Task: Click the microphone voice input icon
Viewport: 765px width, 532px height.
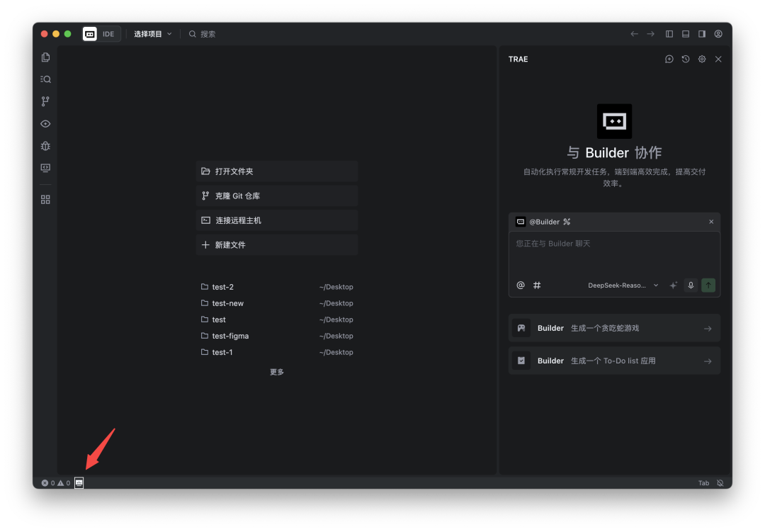Action: coord(691,285)
